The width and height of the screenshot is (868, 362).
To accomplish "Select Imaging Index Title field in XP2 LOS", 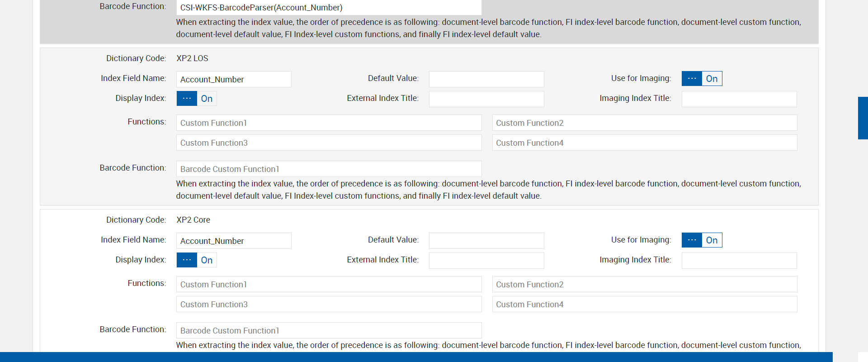I will 739,99.
